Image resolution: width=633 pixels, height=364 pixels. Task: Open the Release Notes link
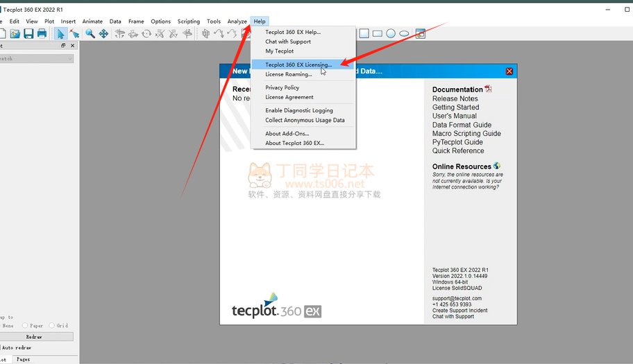[455, 98]
